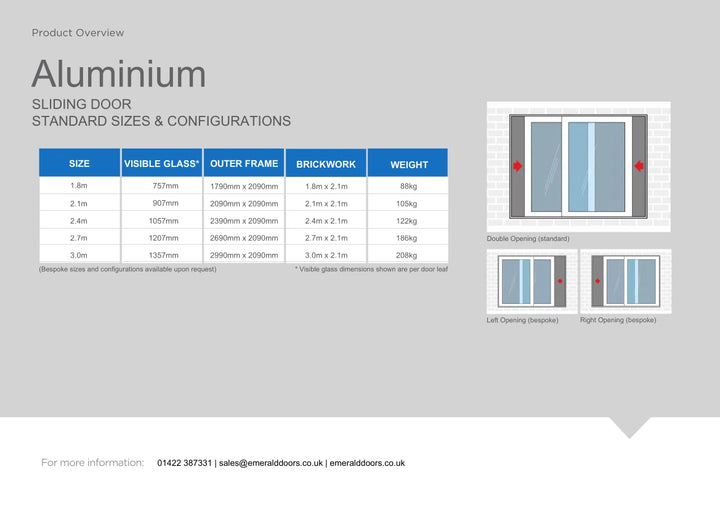This screenshot has width=720, height=509.
Task: Select the WEIGHT column header
Action: pos(408,164)
